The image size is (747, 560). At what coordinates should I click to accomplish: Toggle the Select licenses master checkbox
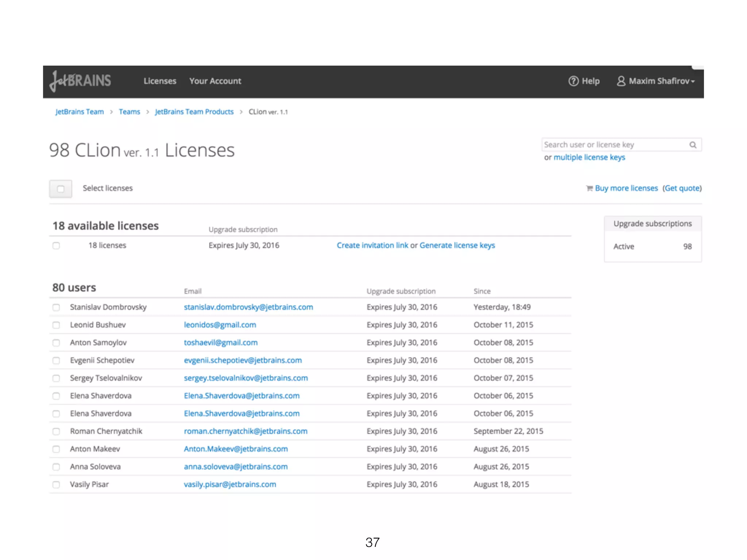pos(61,189)
